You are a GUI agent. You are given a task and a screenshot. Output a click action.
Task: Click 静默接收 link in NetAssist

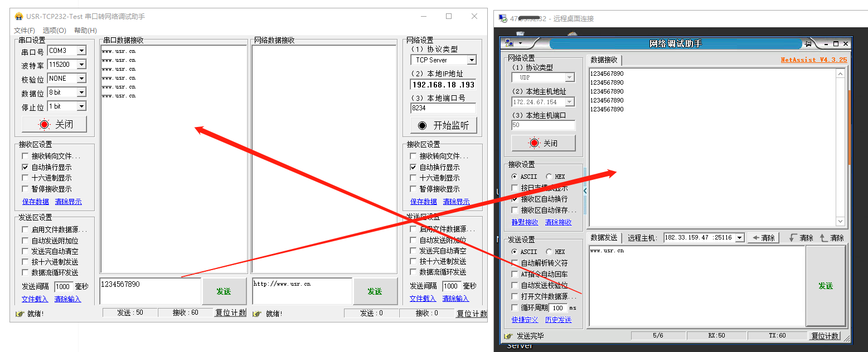pos(525,222)
